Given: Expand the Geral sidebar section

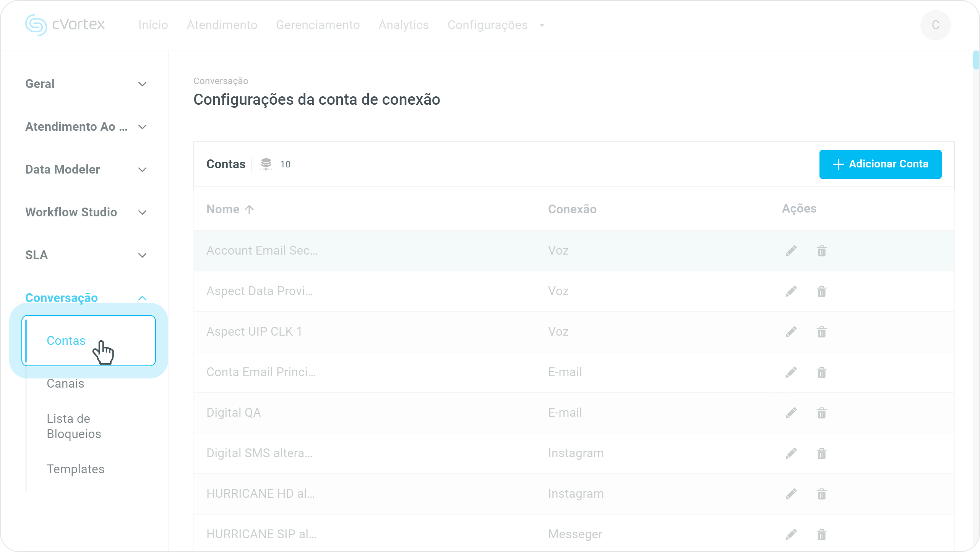Looking at the screenshot, I should click(142, 84).
